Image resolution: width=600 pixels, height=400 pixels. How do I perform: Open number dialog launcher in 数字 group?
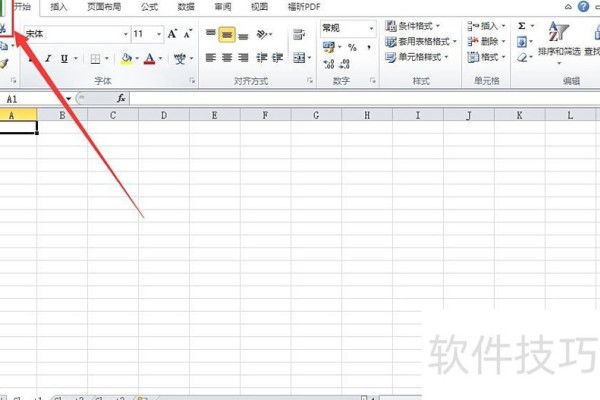point(373,80)
